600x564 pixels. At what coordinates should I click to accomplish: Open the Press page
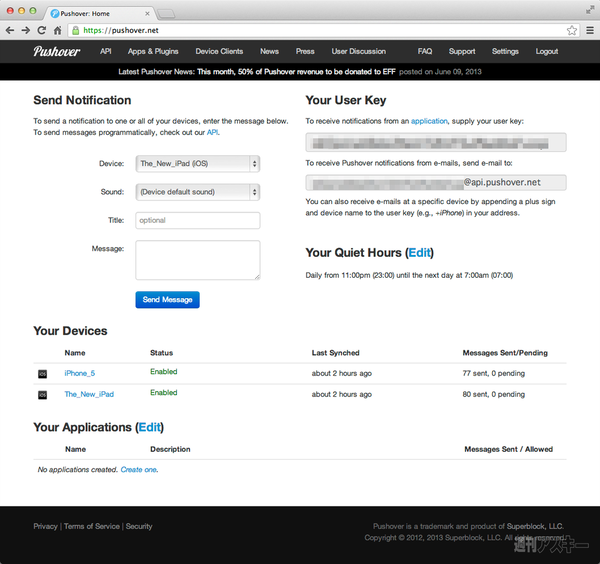[x=305, y=51]
